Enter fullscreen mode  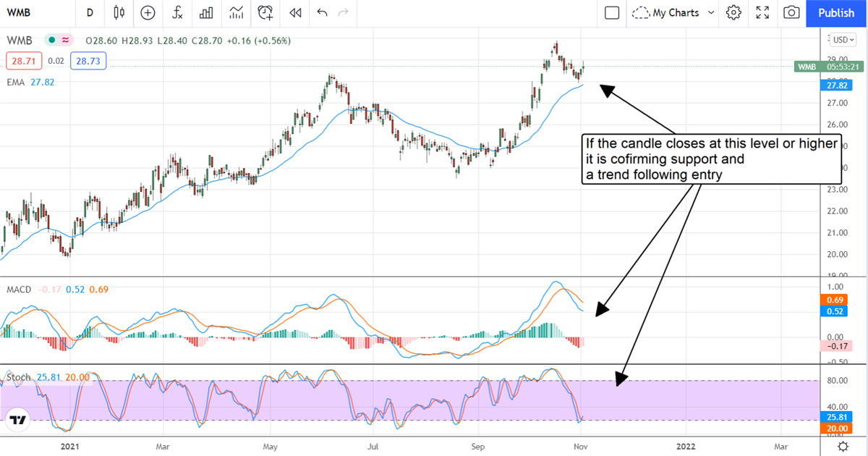coord(762,12)
